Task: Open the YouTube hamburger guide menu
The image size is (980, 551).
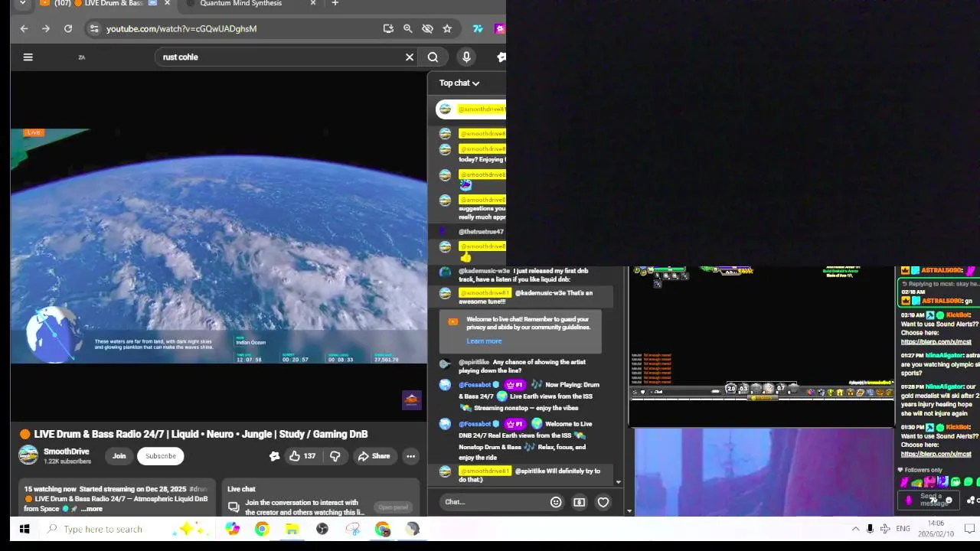Action: [28, 57]
